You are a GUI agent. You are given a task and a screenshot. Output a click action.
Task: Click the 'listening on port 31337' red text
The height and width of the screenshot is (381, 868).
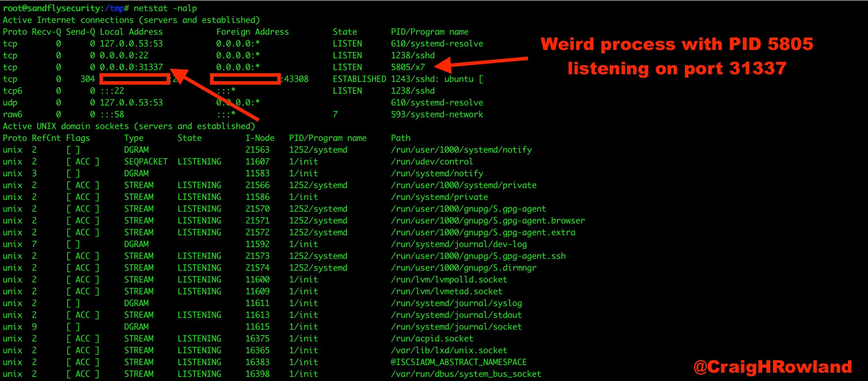coord(676,68)
